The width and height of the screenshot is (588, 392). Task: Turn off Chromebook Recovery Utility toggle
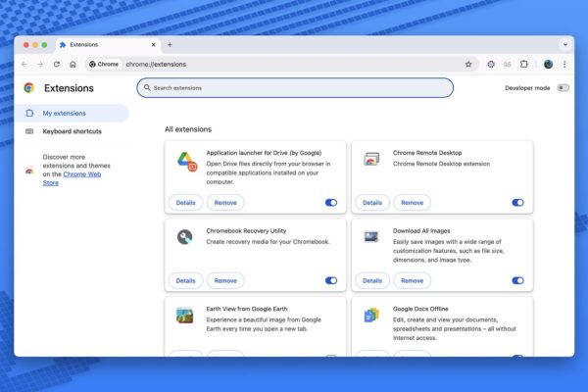[x=331, y=280]
